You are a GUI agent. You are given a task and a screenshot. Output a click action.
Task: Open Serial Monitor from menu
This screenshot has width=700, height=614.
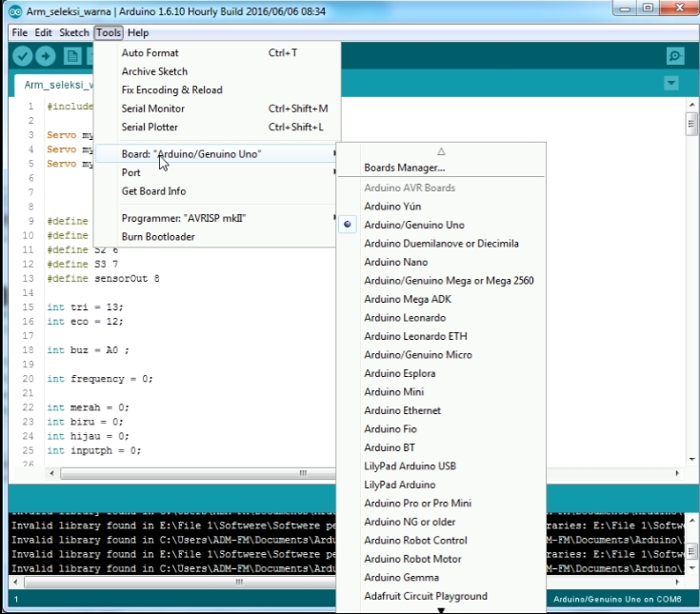217,109
